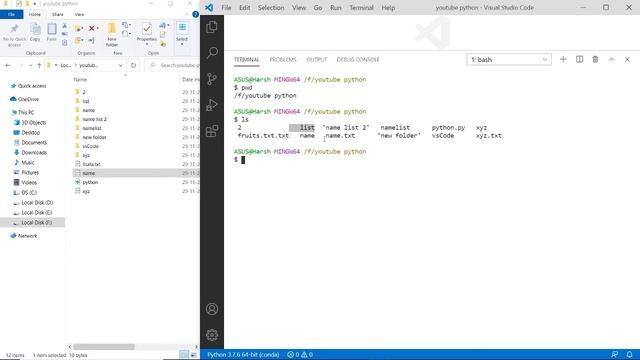Select Local Disk (D:) in navigation pane

[x=37, y=203]
